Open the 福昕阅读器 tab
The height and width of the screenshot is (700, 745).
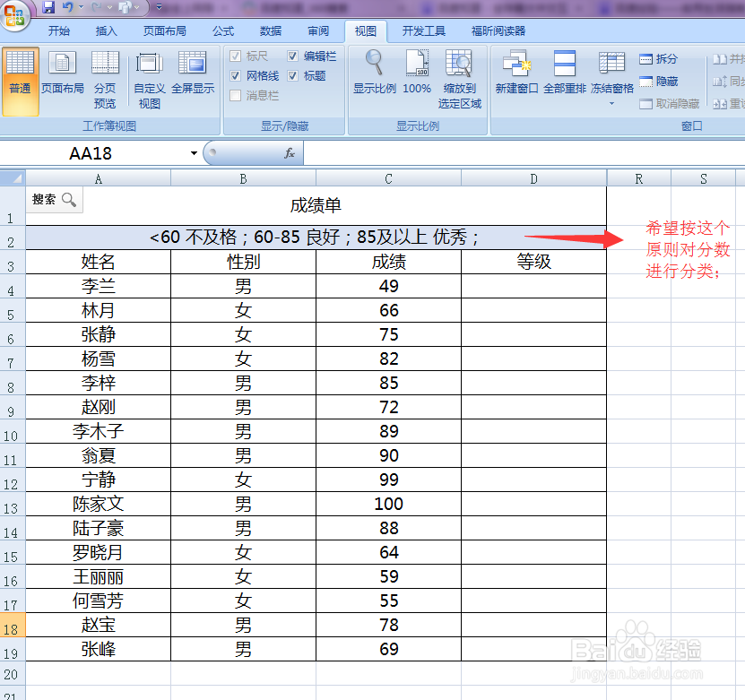[498, 31]
